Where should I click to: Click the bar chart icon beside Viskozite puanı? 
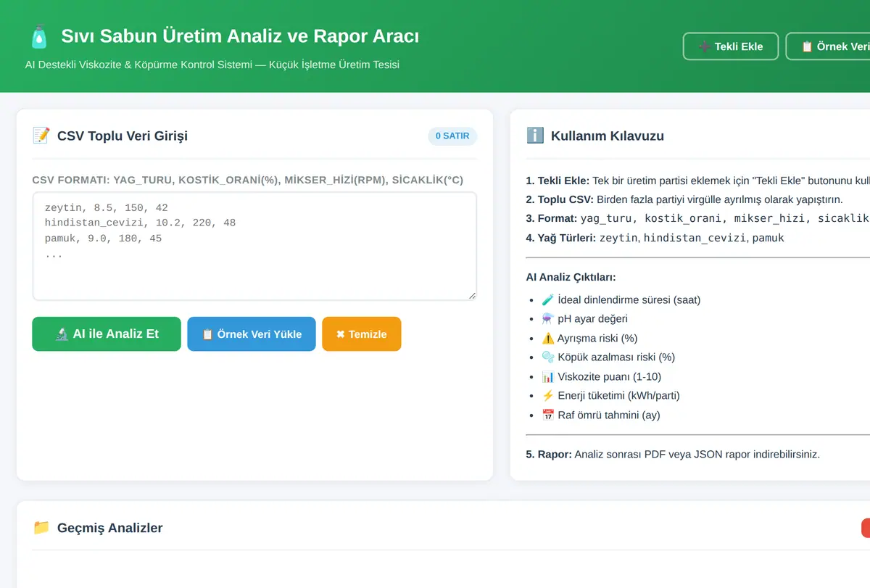[x=548, y=377]
